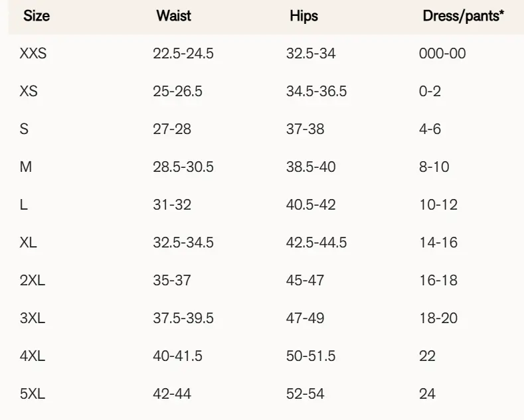The height and width of the screenshot is (420, 524).
Task: Click the Dress/pants* column header
Action: click(463, 16)
